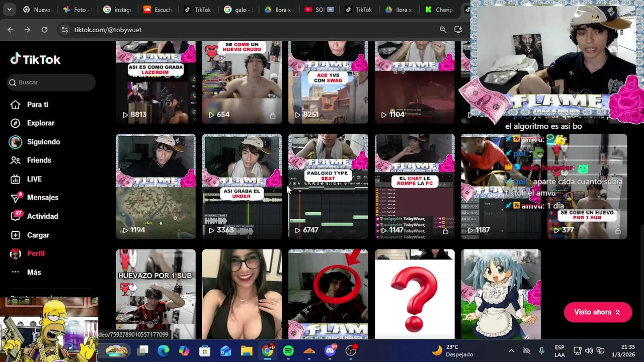Open PABLOXO TYPE BEAT video
Screen dimensions: 644x362
coord(328,187)
